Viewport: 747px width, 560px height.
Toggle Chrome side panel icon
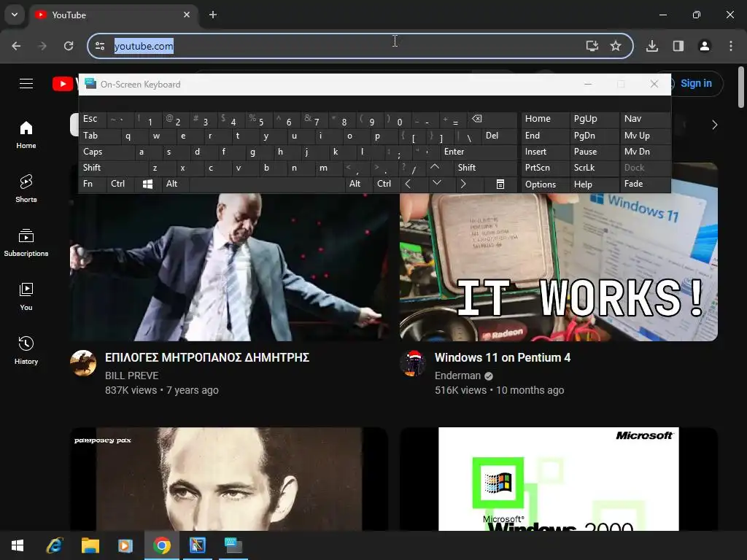678,46
